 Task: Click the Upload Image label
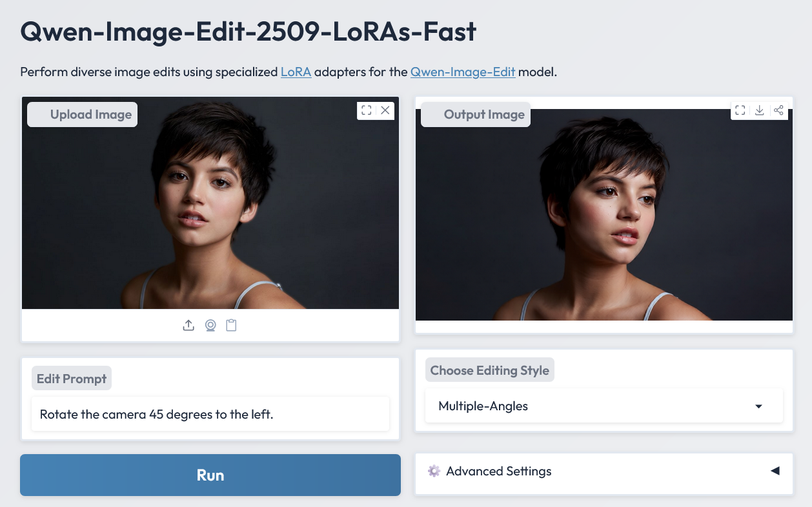[x=82, y=115]
